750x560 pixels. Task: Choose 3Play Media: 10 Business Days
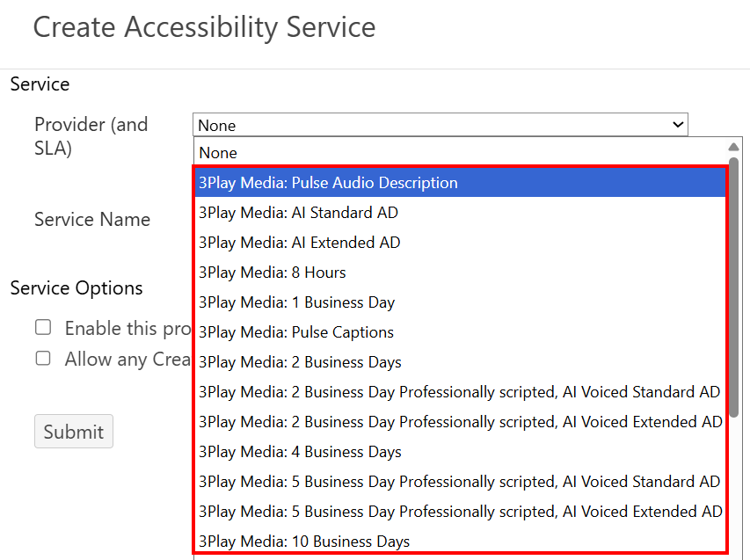(460, 541)
